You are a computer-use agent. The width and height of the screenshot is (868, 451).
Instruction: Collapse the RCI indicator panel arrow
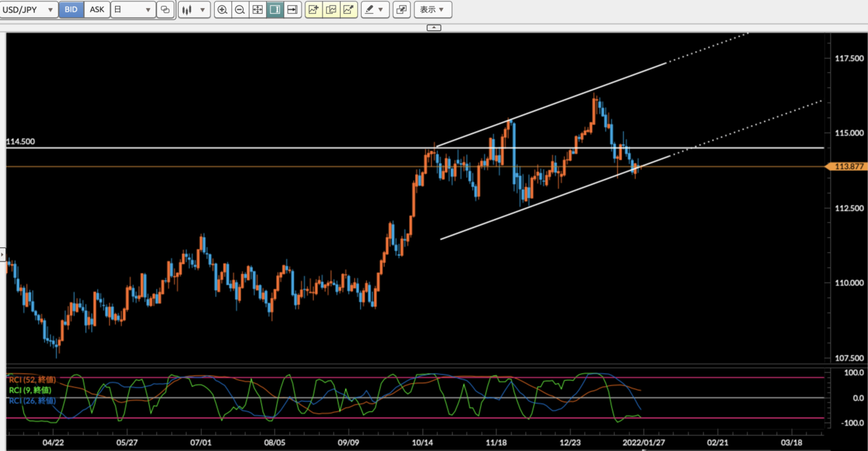433,27
